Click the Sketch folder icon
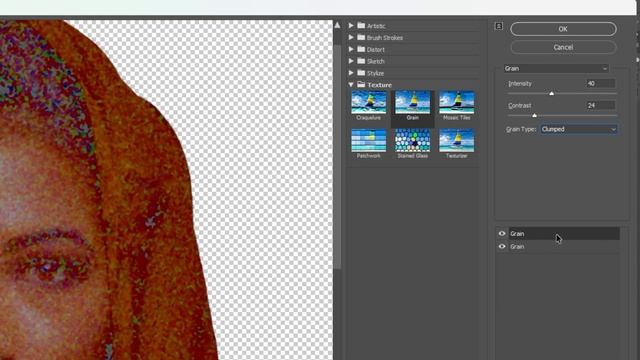Screen dimensions: 640x360 tap(361, 61)
